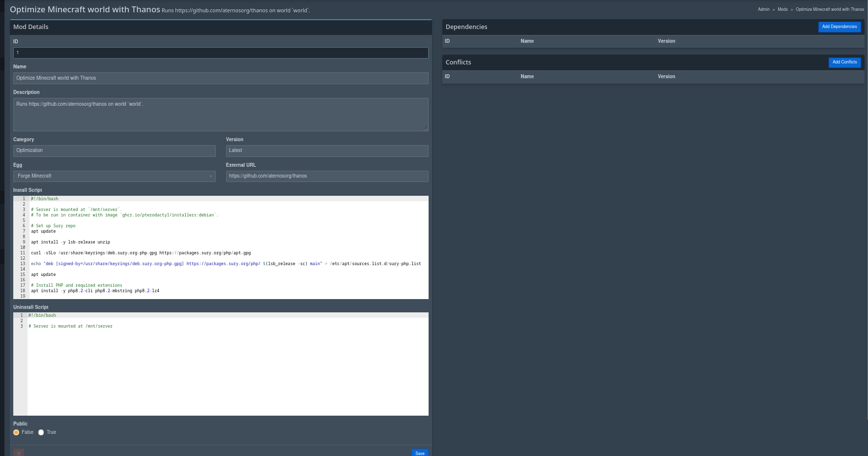Click the ID column header in Conflicts
The height and width of the screenshot is (456, 868).
point(447,77)
